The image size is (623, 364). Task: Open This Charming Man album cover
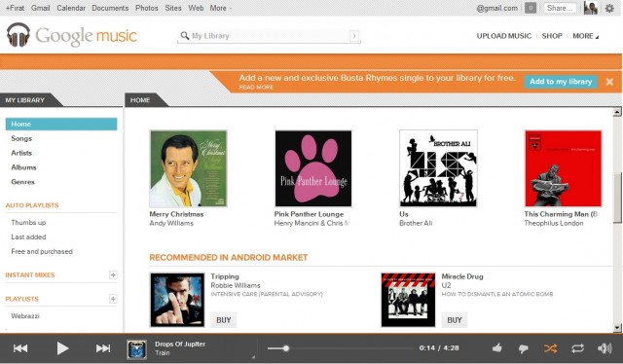tap(563, 168)
